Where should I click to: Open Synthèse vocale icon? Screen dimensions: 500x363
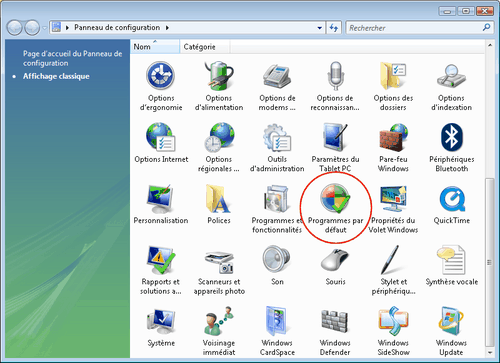click(451, 260)
